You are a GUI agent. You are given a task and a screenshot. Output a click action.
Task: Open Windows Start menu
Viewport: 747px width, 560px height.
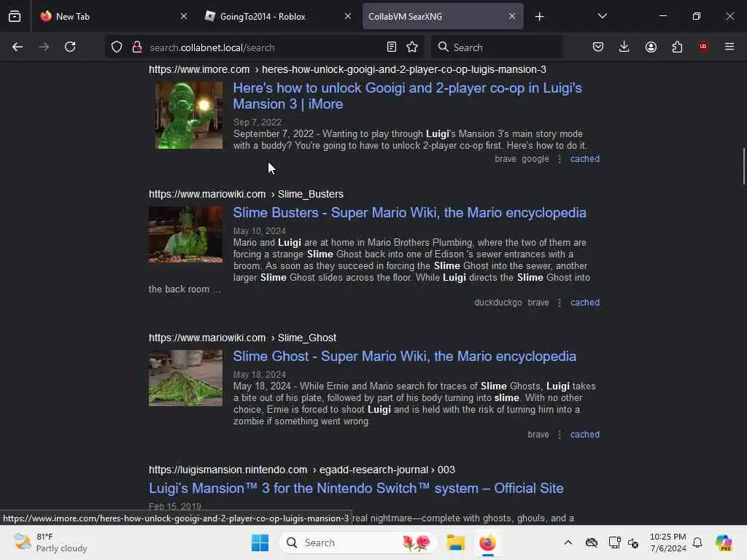[x=260, y=542]
